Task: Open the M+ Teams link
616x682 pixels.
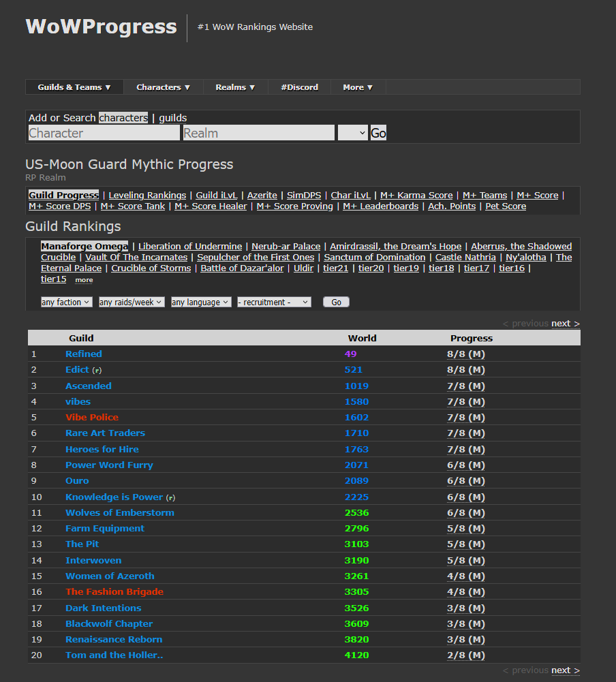Action: (484, 196)
